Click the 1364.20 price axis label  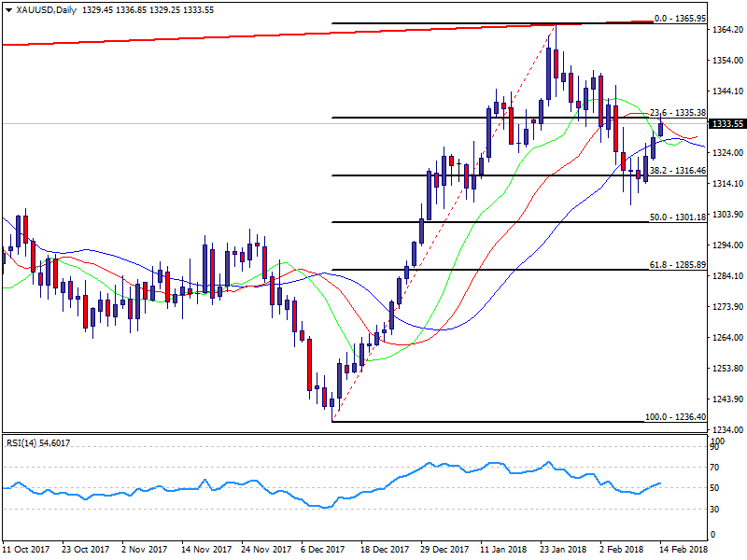point(726,30)
